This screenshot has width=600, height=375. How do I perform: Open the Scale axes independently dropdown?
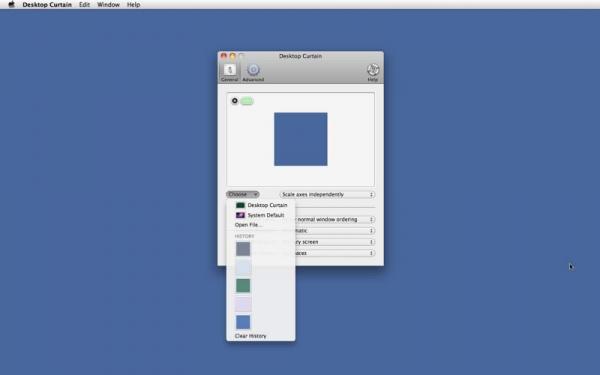point(327,194)
